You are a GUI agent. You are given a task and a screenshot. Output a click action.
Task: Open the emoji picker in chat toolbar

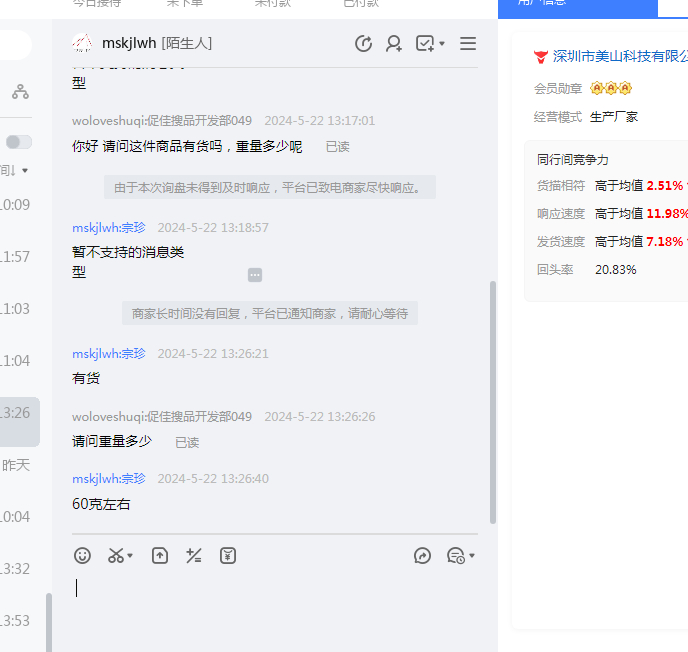(x=83, y=555)
